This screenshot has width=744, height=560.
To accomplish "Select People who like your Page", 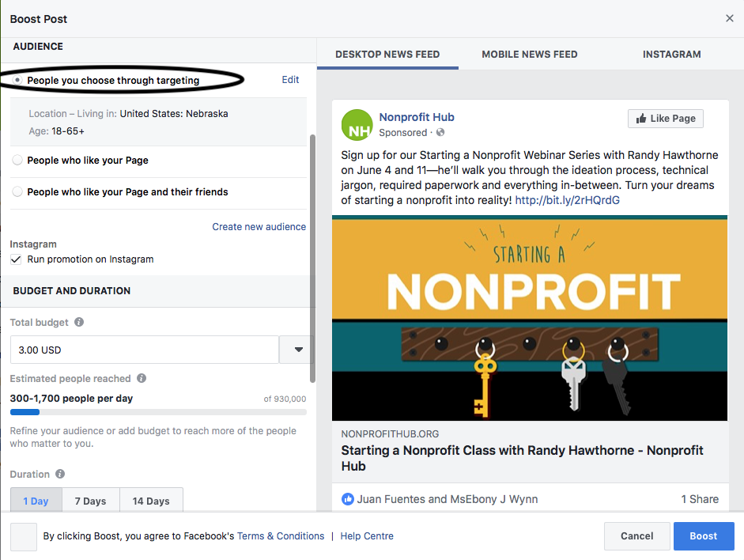I will click(x=17, y=160).
